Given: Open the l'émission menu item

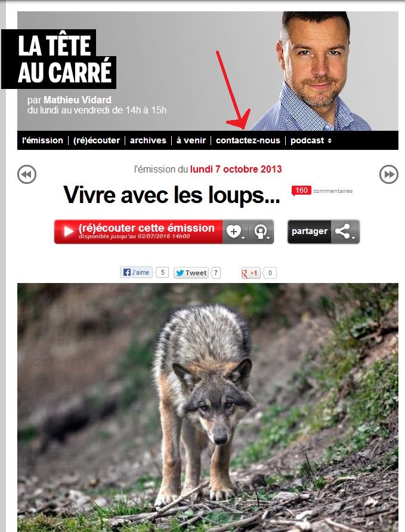Looking at the screenshot, I should click(43, 140).
